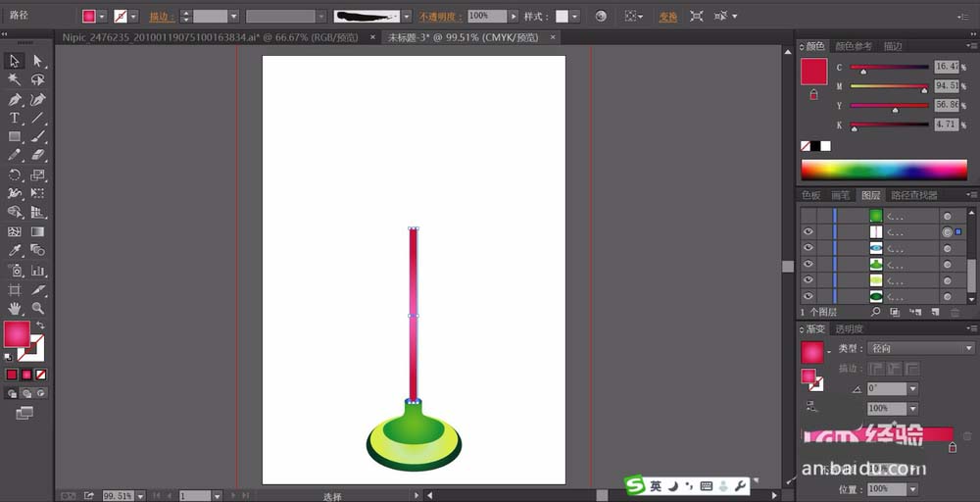
Task: Click the color spectrum bar
Action: point(884,170)
